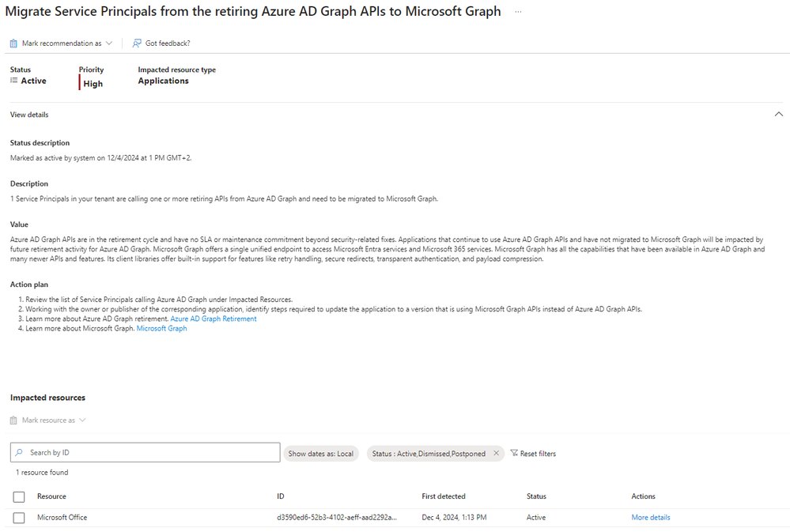Image resolution: width=790 pixels, height=532 pixels.
Task: Click the ID starting with d3590ed6-52b3
Action: tap(337, 518)
